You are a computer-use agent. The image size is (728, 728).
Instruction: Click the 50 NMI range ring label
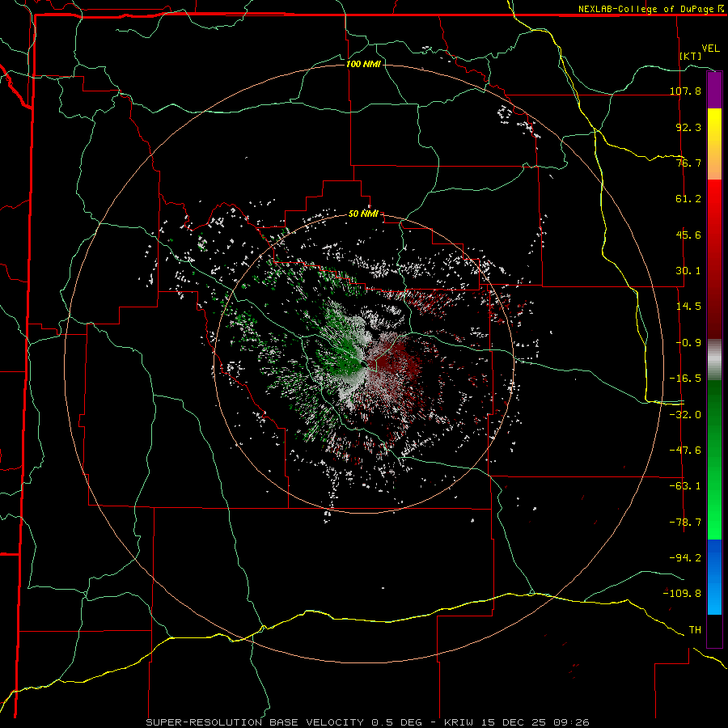[363, 214]
